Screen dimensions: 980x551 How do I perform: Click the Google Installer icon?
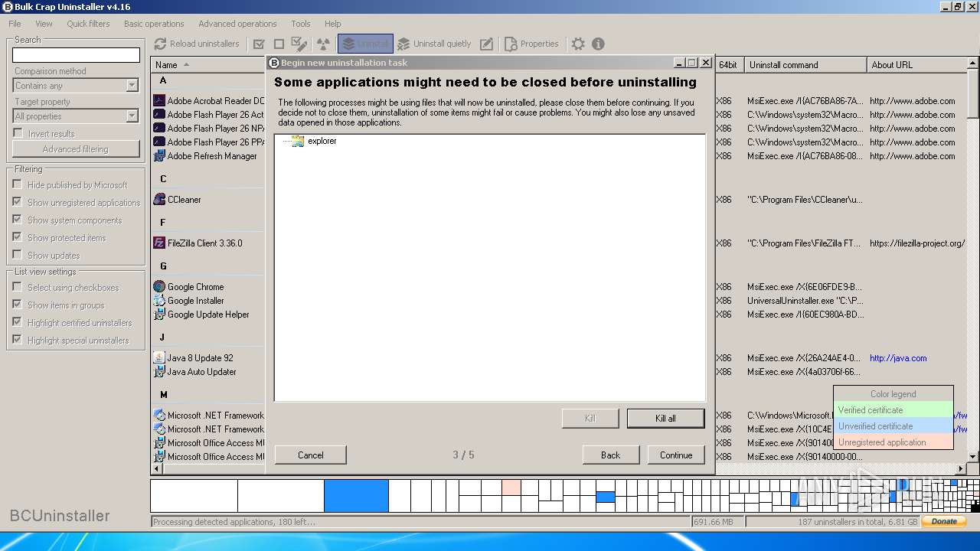(159, 300)
